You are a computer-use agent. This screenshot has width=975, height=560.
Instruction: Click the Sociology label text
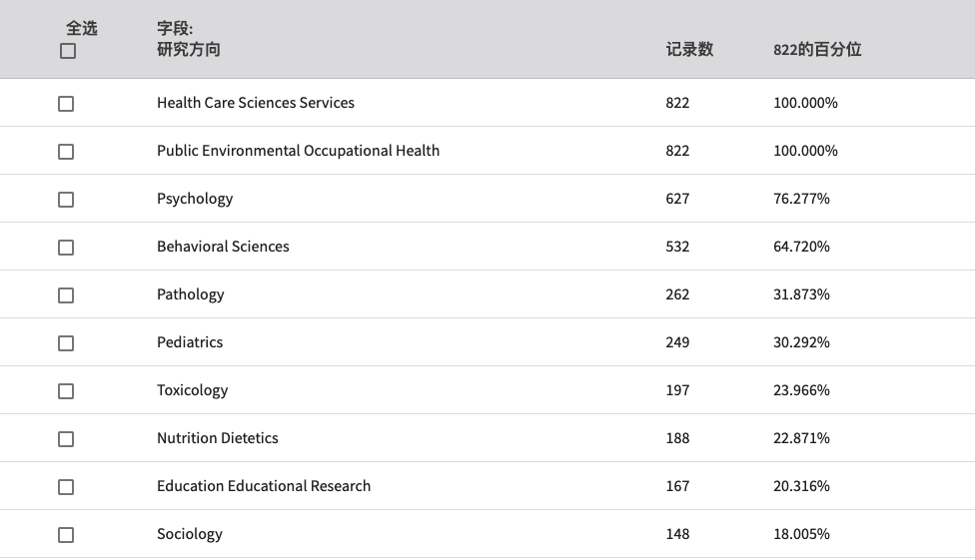click(190, 534)
